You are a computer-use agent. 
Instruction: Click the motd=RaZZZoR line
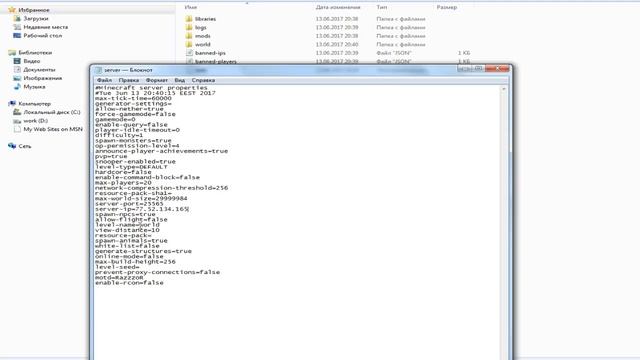pyautogui.click(x=119, y=278)
